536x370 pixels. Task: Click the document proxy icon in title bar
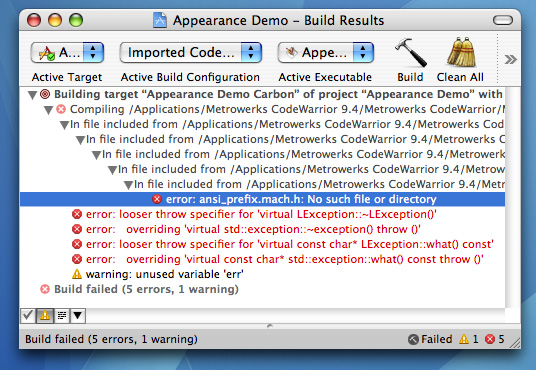click(160, 20)
